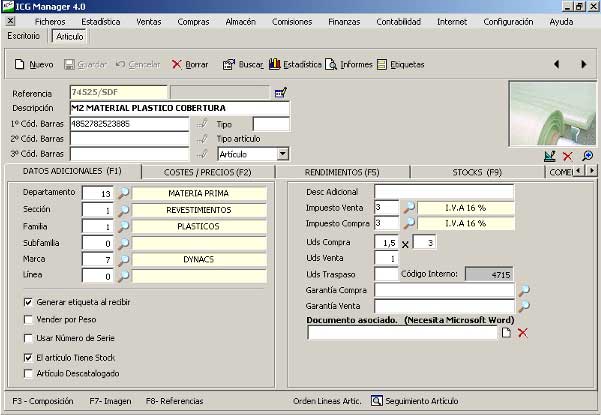
Task: Go to previous record arrow
Action: pos(556,64)
